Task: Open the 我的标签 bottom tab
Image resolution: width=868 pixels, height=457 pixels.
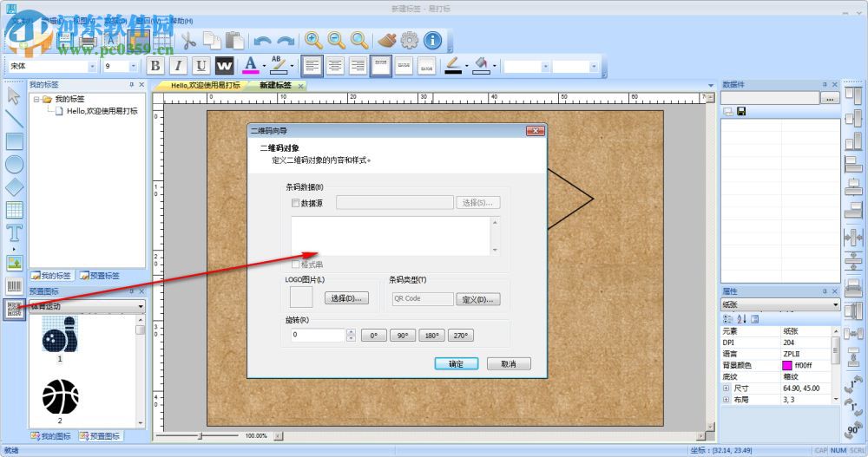Action: click(x=51, y=276)
